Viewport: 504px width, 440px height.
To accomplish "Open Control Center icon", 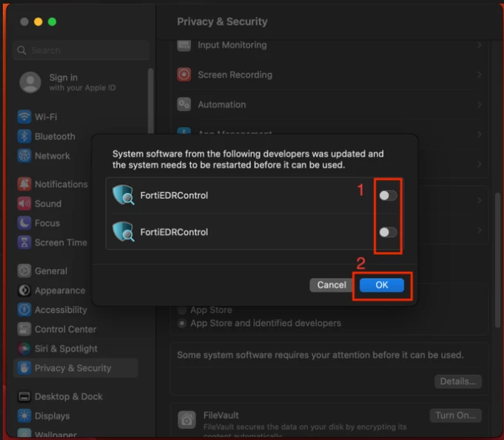I will coord(24,330).
